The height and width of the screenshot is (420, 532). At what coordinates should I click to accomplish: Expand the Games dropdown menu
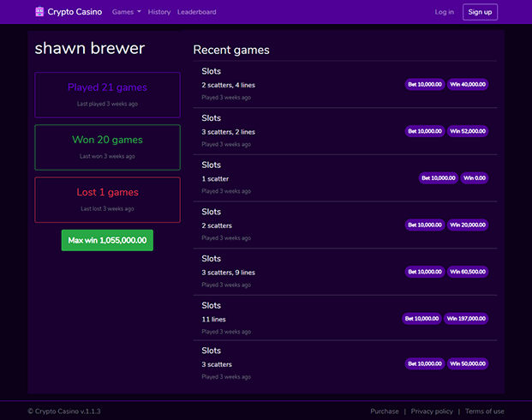click(127, 12)
